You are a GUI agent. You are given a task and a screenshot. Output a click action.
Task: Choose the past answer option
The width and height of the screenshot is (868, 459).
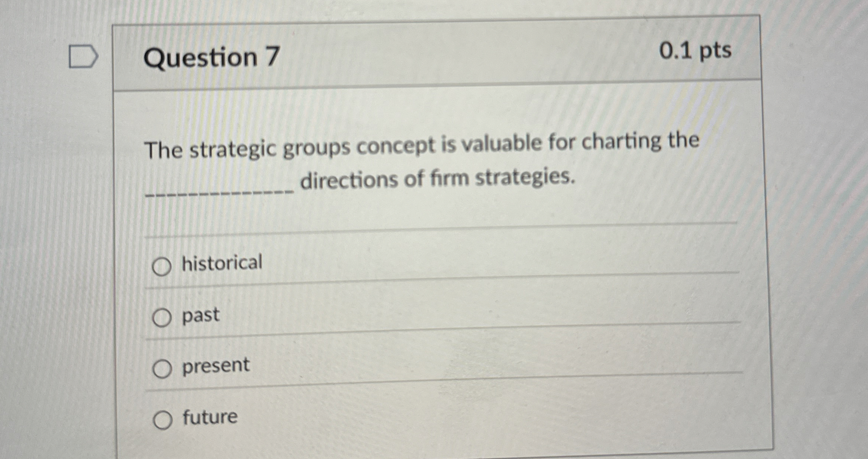163,316
